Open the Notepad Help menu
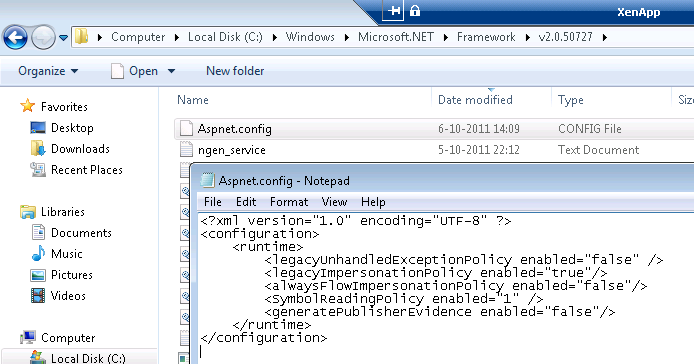 (373, 202)
